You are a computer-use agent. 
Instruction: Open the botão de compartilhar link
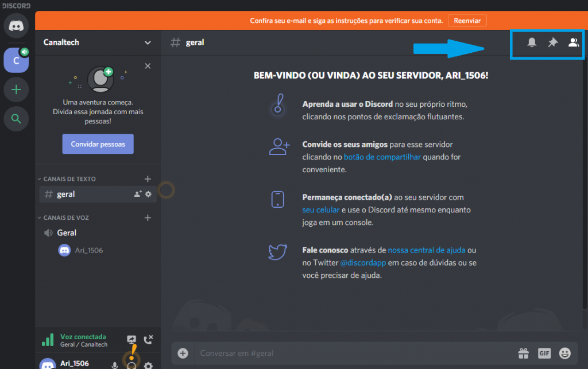click(382, 157)
